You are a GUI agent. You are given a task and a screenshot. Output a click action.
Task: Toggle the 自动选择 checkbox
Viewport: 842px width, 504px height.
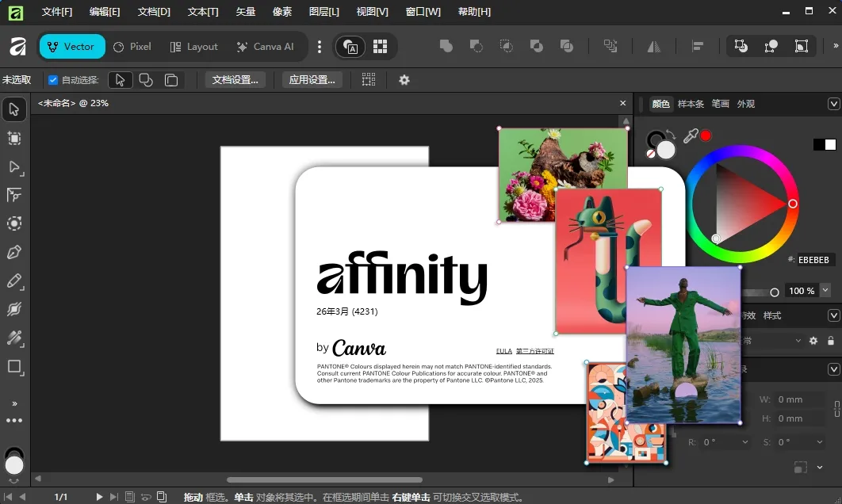click(52, 79)
